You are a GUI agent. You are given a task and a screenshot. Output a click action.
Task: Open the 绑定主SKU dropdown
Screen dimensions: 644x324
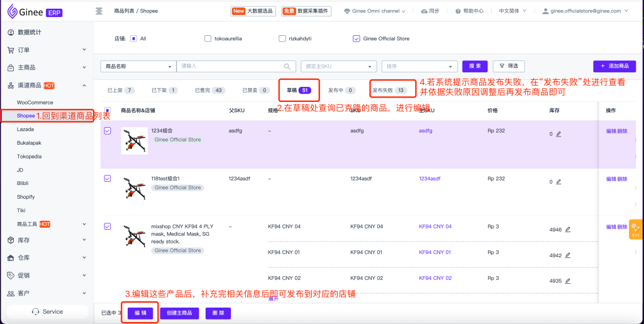click(x=339, y=66)
